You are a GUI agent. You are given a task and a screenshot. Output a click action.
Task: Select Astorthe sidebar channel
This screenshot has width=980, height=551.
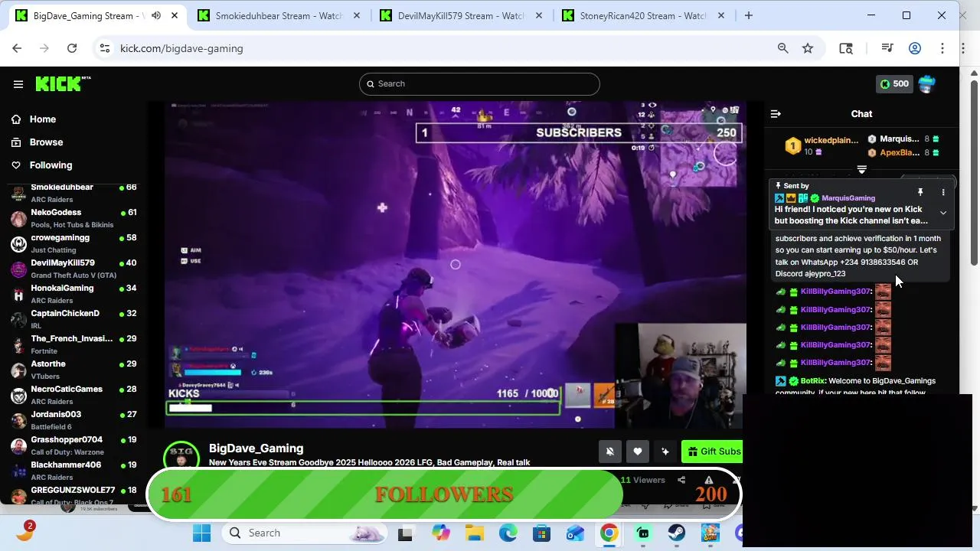click(73, 370)
